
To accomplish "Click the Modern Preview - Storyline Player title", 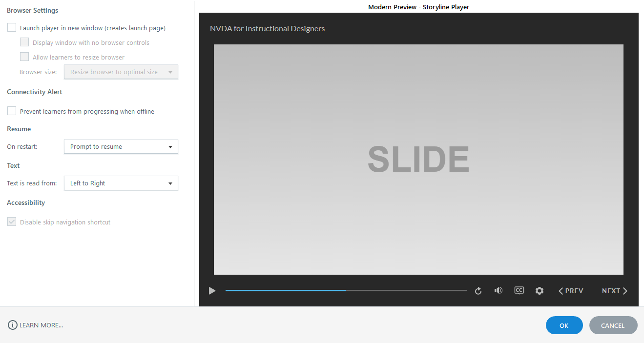I will 418,7.
